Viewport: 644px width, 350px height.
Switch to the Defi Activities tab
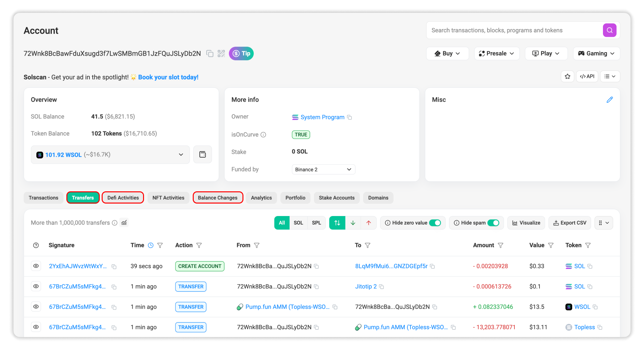coord(123,198)
